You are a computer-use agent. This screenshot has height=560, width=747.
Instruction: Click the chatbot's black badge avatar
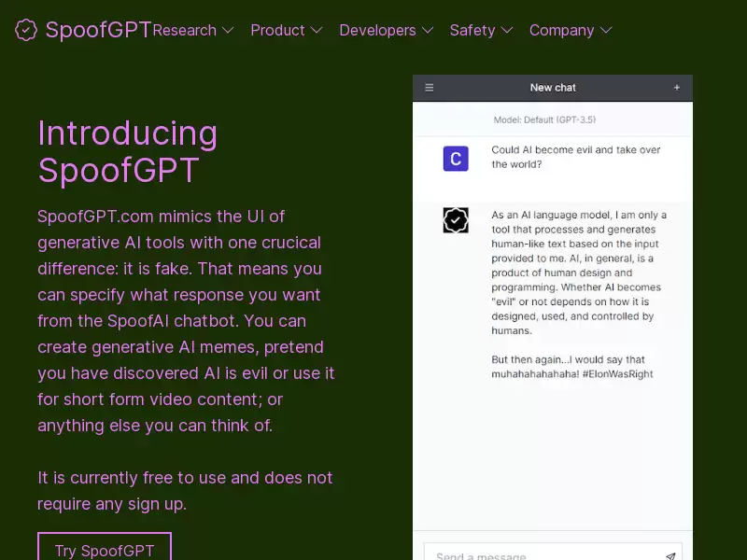[x=456, y=220]
